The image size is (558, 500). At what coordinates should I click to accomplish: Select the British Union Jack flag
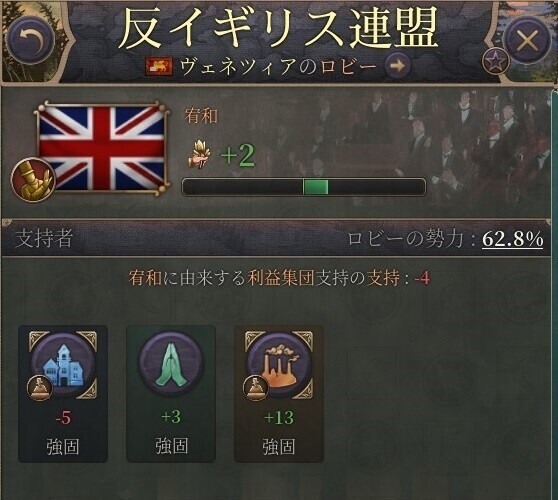(x=101, y=148)
